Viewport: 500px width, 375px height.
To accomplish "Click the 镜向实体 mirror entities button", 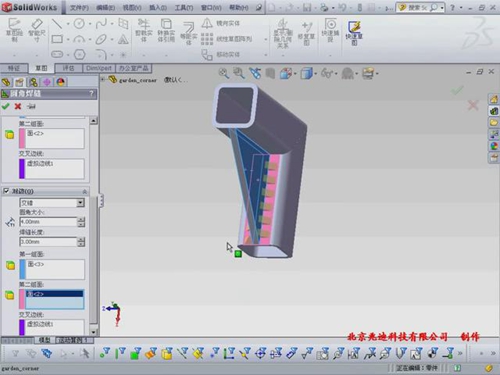I will pos(221,23).
